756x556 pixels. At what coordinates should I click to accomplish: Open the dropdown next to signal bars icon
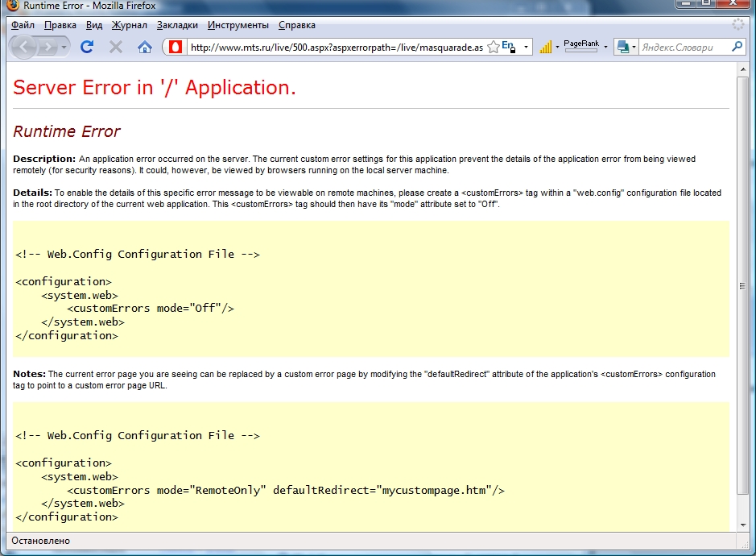pos(557,48)
